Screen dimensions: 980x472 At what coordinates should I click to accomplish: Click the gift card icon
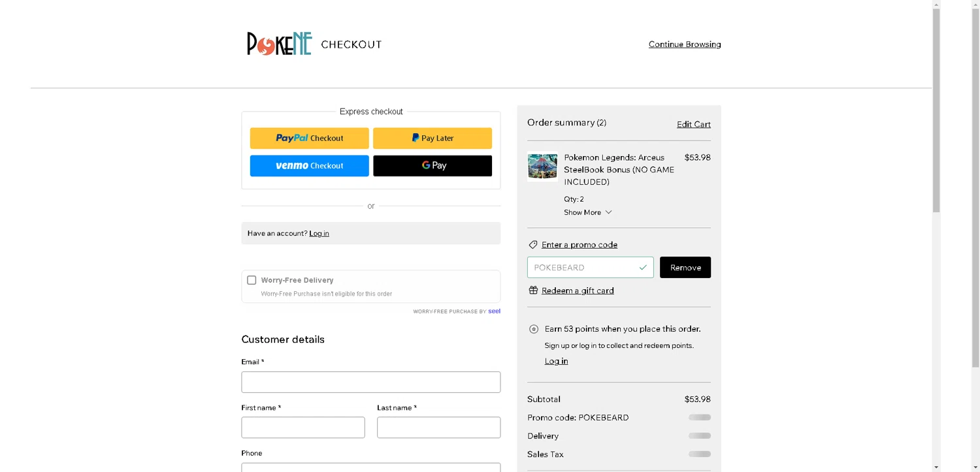[533, 291]
